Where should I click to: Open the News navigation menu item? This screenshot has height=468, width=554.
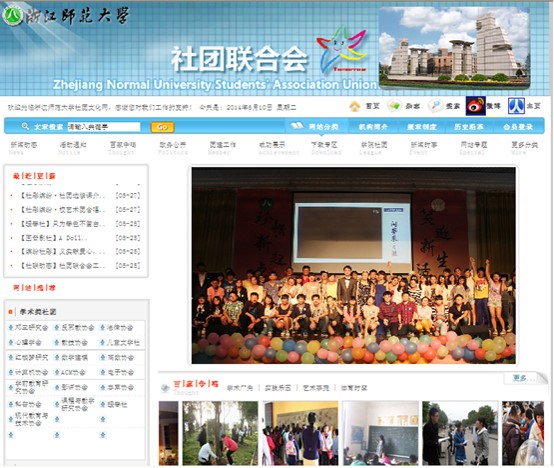(x=23, y=148)
